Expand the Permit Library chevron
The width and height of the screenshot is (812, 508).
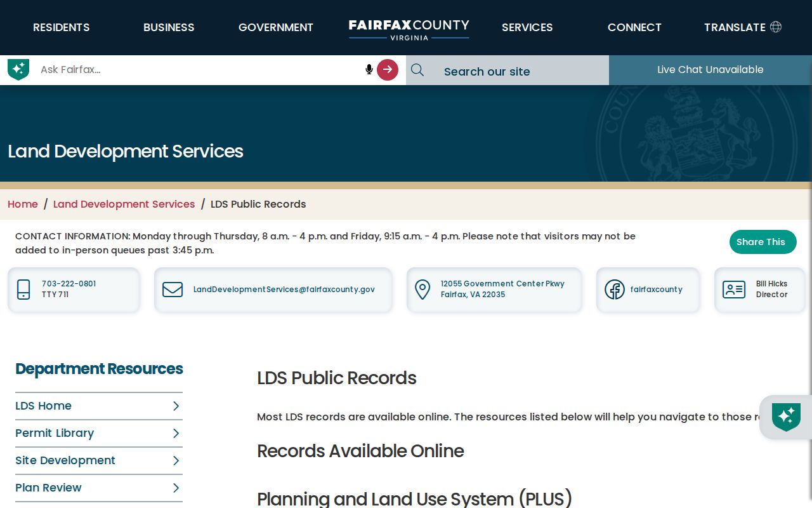[x=176, y=434]
